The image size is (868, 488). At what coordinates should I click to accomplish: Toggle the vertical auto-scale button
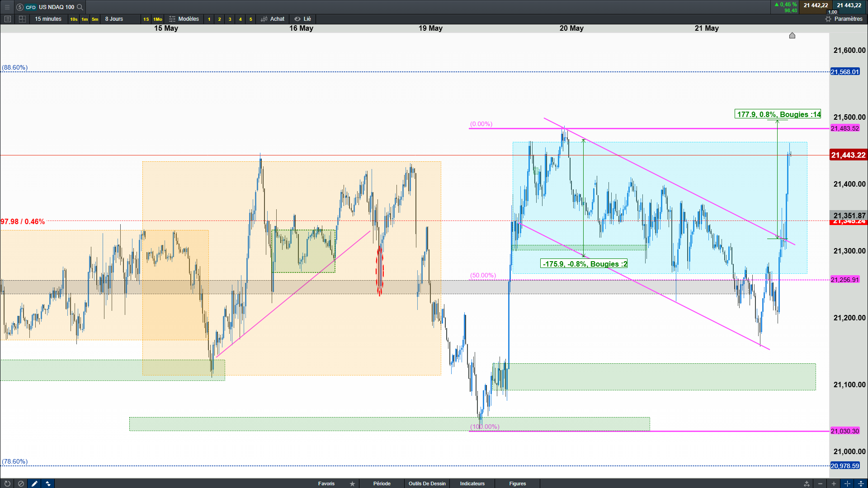tap(861, 483)
